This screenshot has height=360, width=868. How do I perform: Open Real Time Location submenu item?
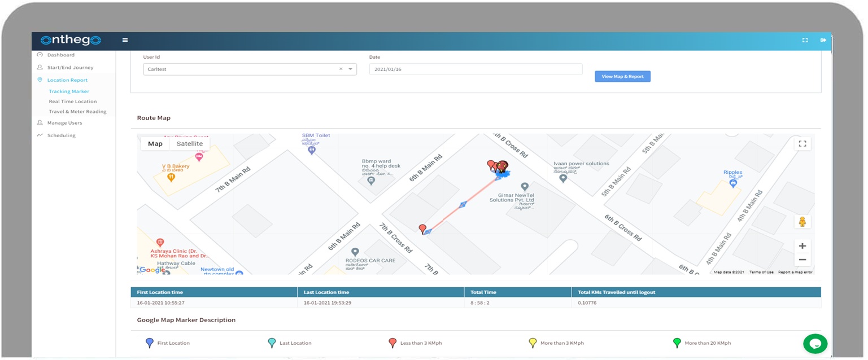[x=73, y=102]
